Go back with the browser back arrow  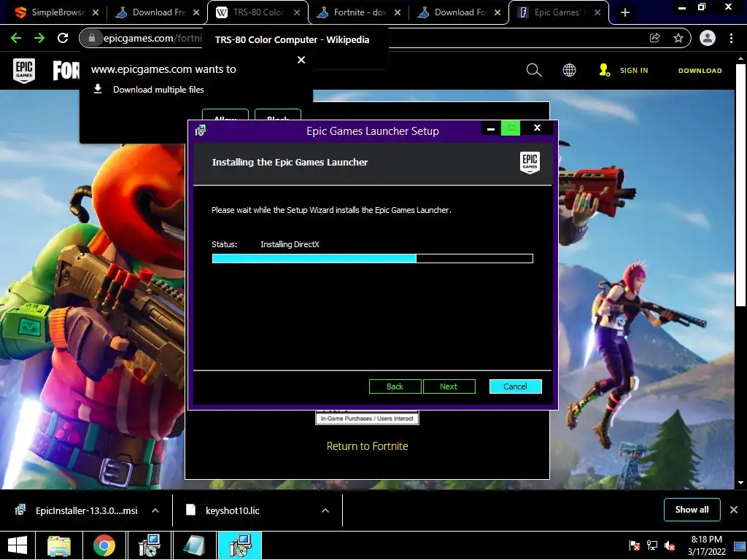tap(16, 38)
